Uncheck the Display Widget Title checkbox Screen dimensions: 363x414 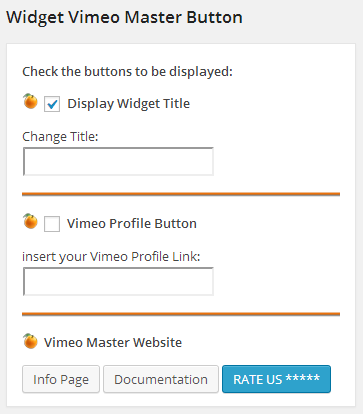tap(52, 104)
